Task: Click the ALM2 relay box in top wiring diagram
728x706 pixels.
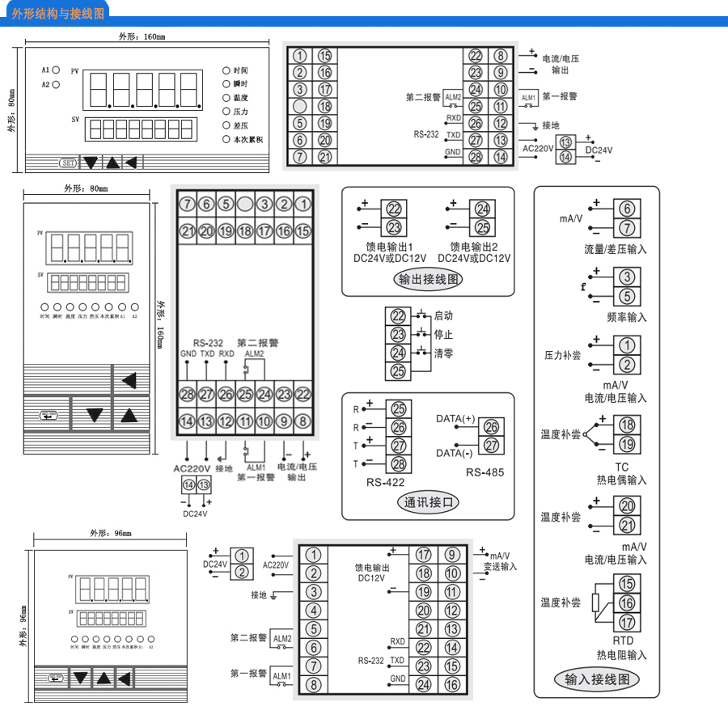Action: [452, 97]
